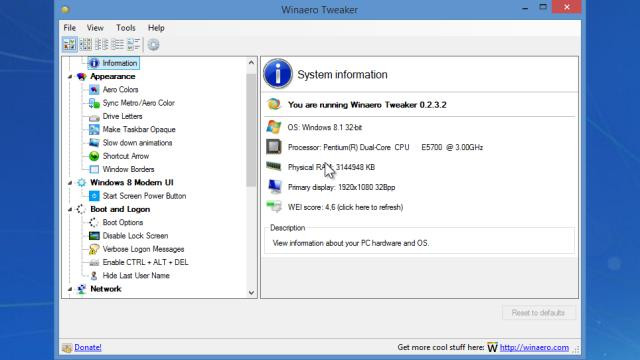Click the Donate! link
The image size is (640, 360).
[88, 347]
